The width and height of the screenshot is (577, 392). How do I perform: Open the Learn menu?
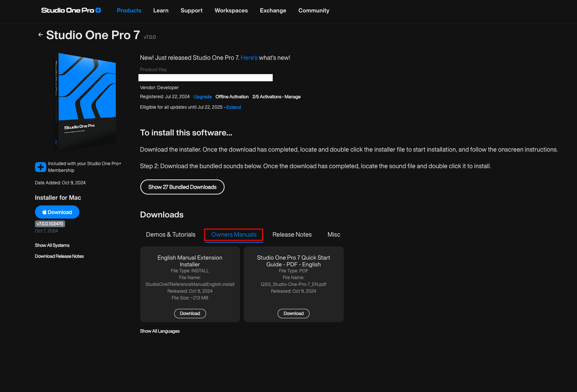click(x=161, y=11)
